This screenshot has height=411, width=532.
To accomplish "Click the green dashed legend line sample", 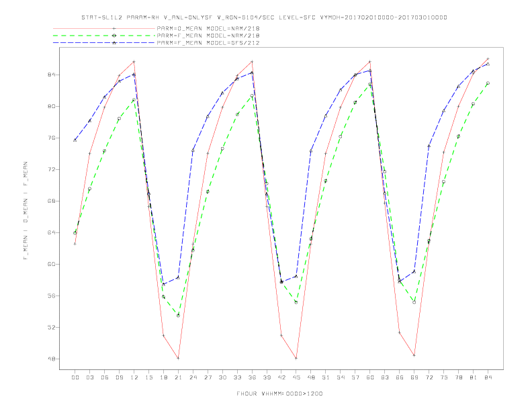I will tap(104, 36).
